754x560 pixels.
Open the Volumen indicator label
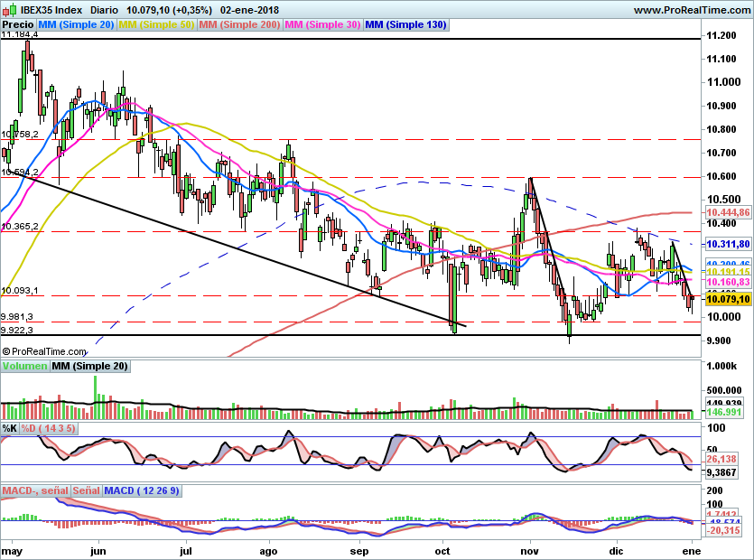[x=24, y=366]
